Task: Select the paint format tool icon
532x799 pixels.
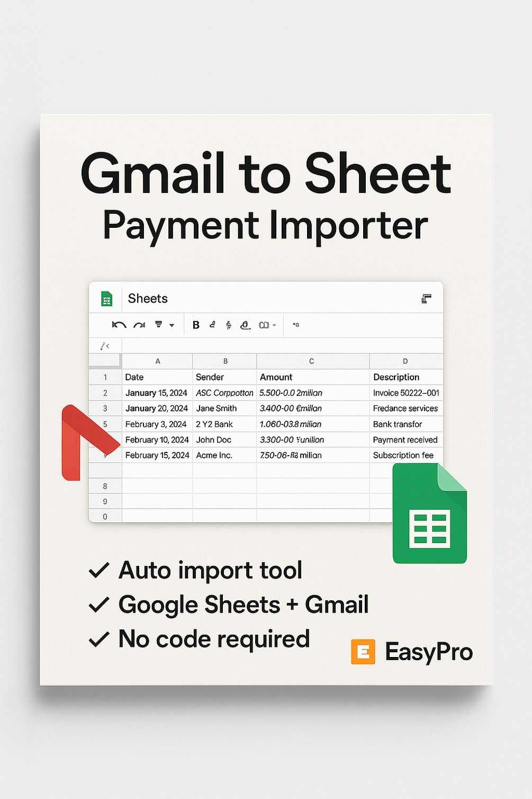Action: 158,325
